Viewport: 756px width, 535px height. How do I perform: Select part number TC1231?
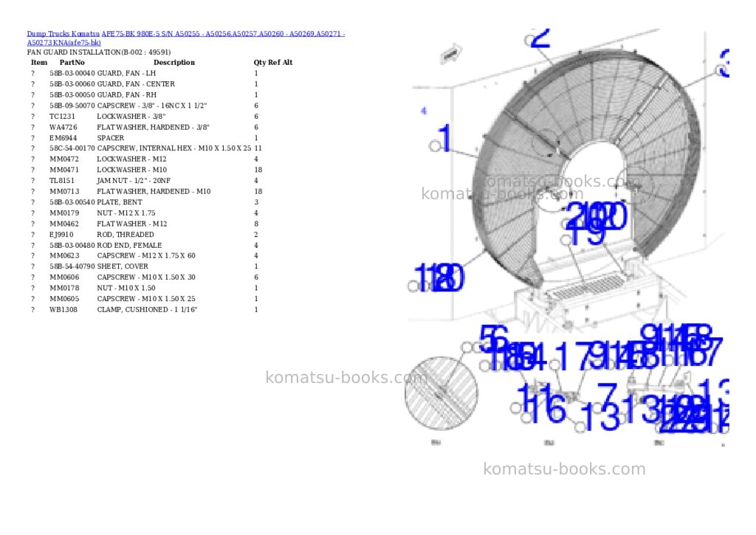(x=62, y=116)
